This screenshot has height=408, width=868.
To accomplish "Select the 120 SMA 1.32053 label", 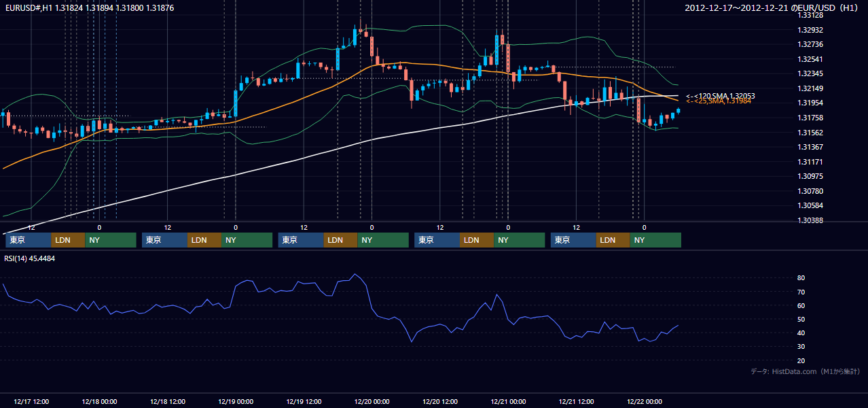I will [721, 96].
